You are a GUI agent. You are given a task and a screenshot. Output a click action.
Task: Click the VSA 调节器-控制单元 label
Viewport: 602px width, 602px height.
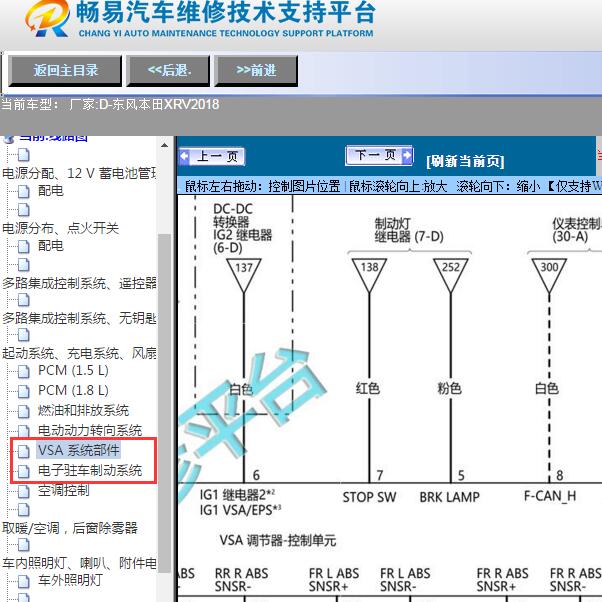(x=278, y=541)
